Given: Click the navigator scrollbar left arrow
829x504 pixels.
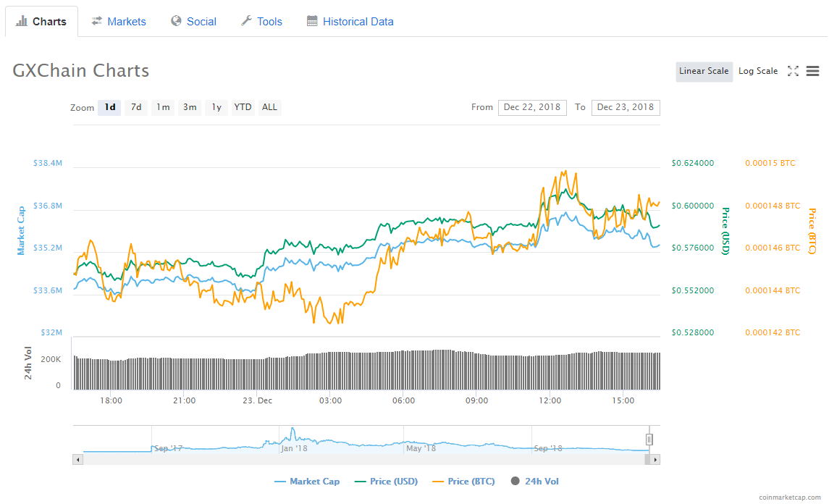Looking at the screenshot, I should pyautogui.click(x=77, y=459).
